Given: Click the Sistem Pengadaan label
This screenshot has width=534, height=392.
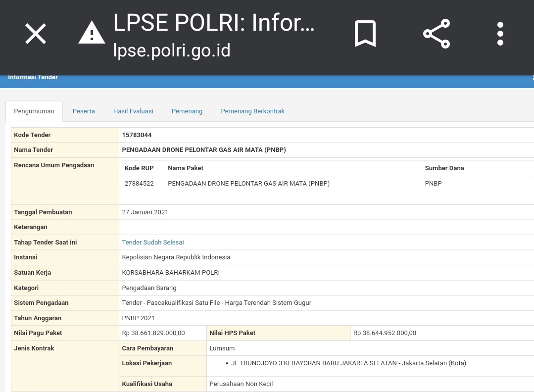Looking at the screenshot, I should tap(41, 303).
